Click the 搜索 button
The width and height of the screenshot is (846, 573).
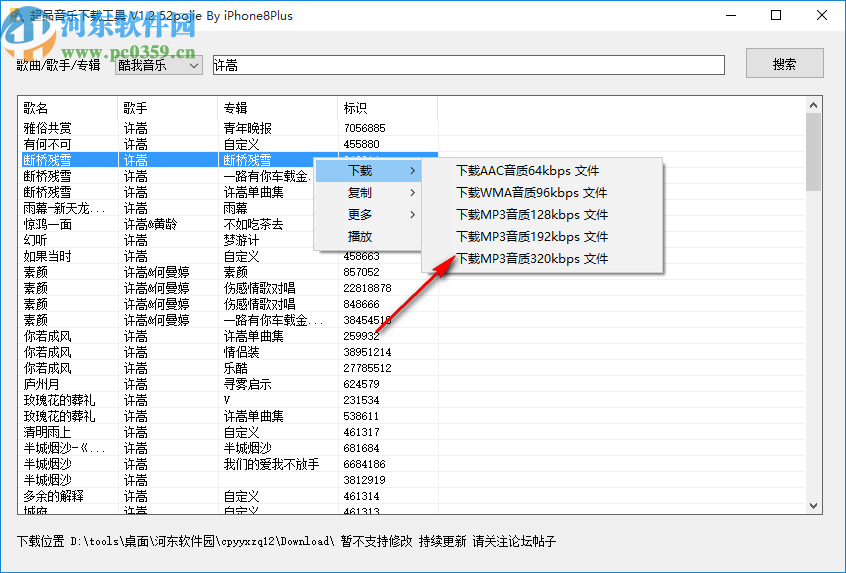(784, 64)
